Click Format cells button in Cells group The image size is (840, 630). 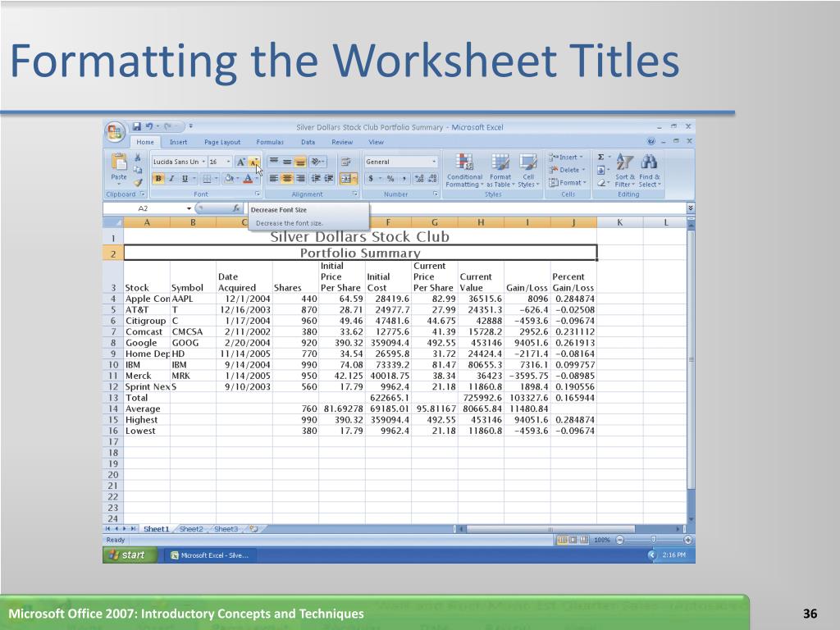(x=567, y=183)
